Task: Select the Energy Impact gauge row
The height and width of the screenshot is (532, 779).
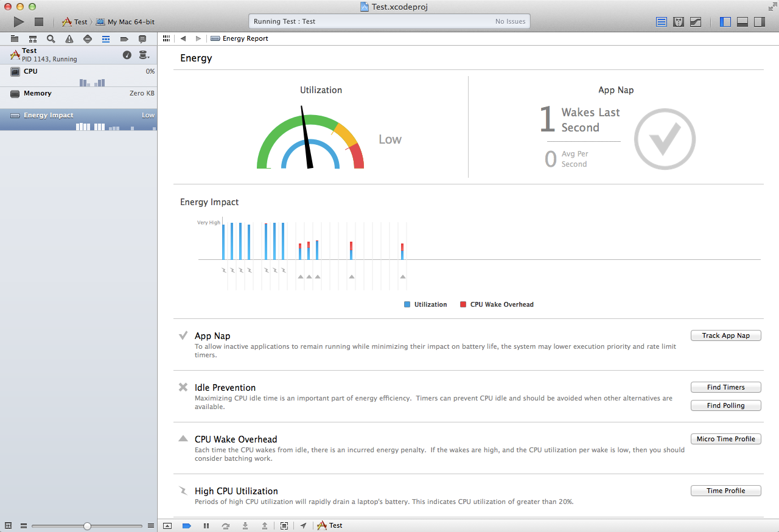Action: 79,119
